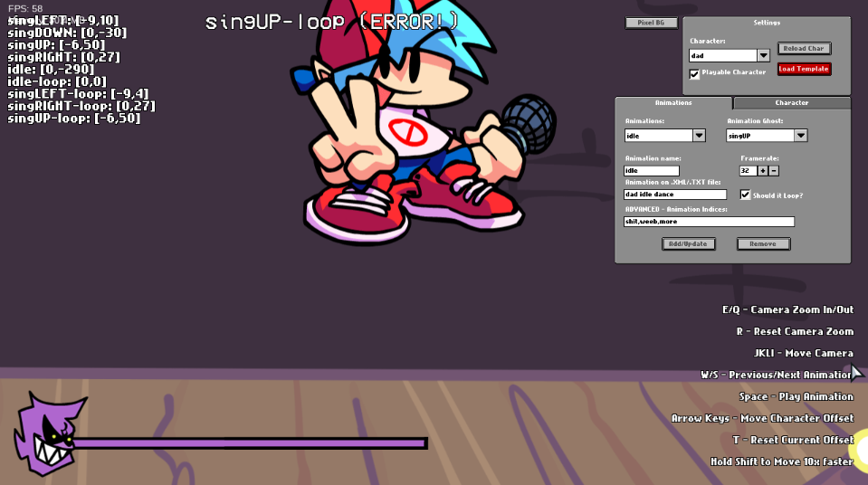868x485 pixels.
Task: Click the Space - Play Animation hint
Action: pos(796,396)
